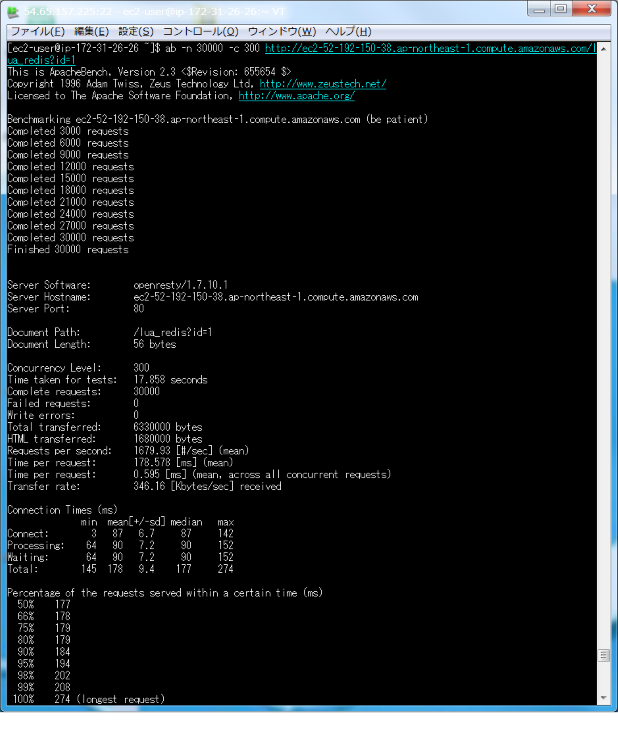The height and width of the screenshot is (736, 618).
Task: Click the scrollbar down arrow
Action: point(603,697)
